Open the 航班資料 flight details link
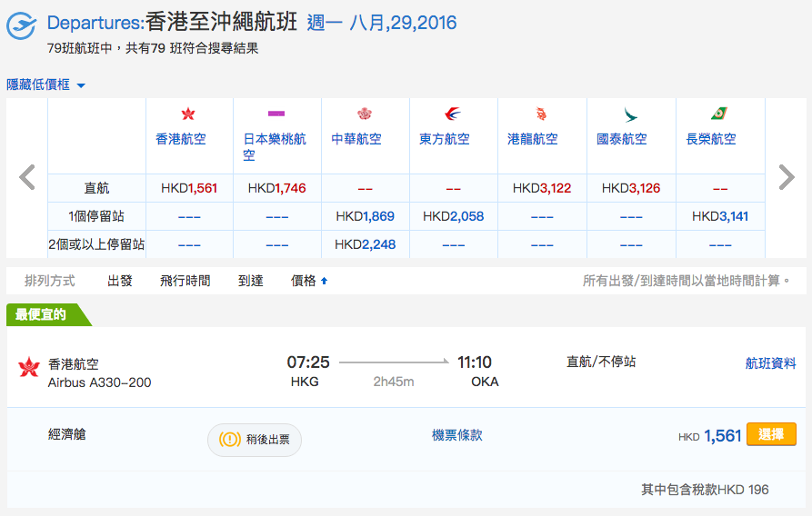This screenshot has height=516, width=812. tap(770, 363)
